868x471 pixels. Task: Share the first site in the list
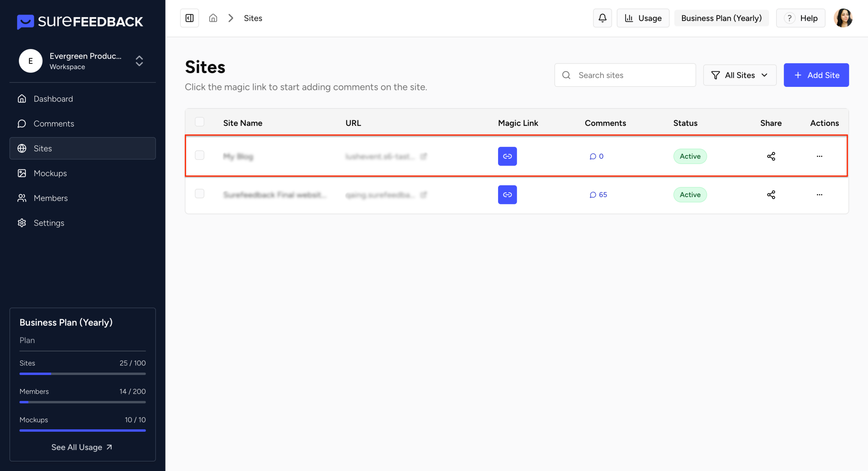(x=771, y=156)
